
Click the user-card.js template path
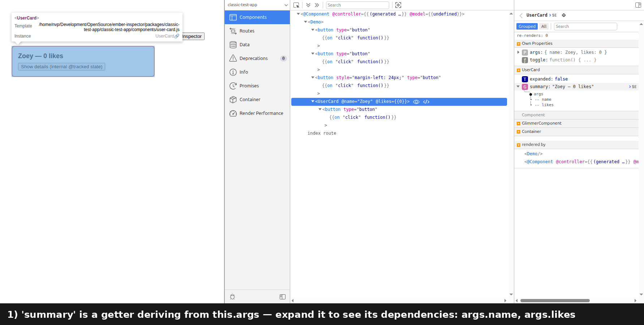click(x=109, y=27)
